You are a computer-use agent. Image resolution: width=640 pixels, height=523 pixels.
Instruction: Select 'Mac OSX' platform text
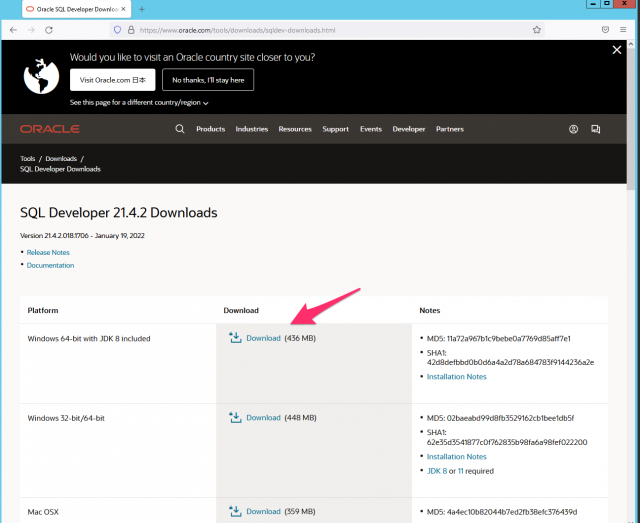coord(43,512)
